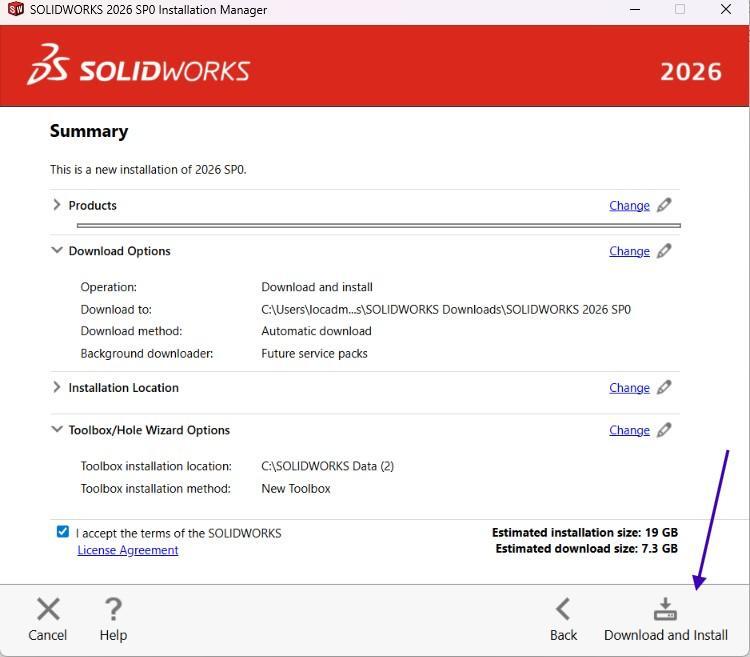Close the Installation Manager window
The image size is (750, 657).
726,9
